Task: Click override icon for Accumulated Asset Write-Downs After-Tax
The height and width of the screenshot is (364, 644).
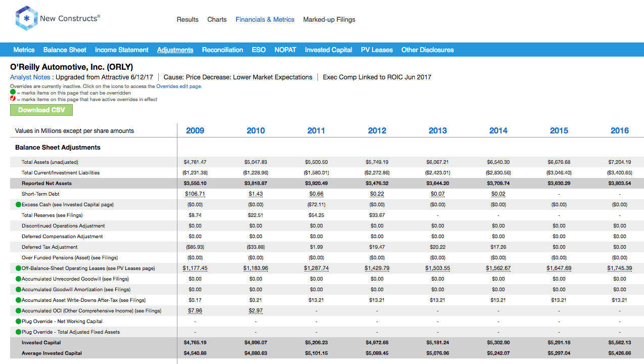Action: click(x=19, y=300)
